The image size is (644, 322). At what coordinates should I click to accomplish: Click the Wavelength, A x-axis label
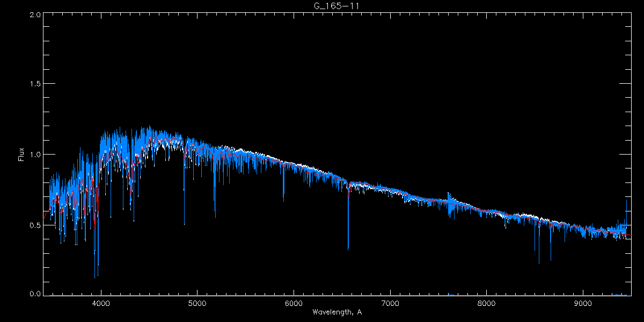[x=336, y=312]
